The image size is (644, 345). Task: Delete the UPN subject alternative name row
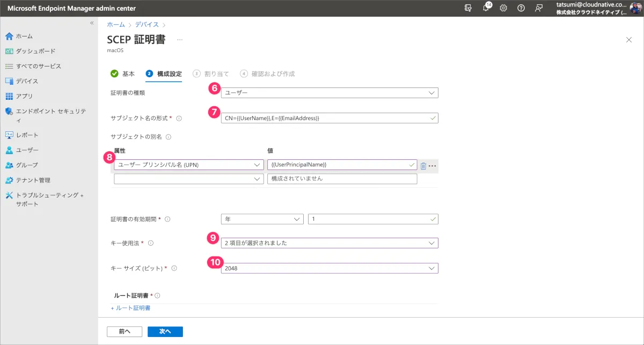pyautogui.click(x=423, y=166)
